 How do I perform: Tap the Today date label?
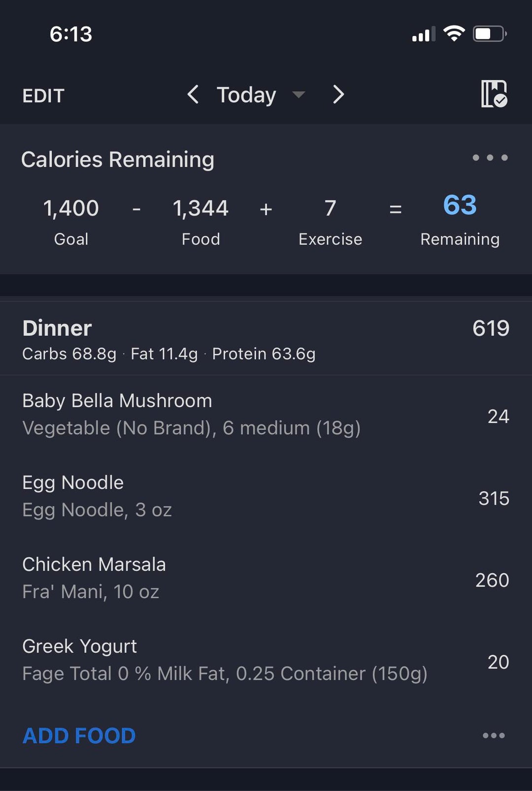point(246,95)
